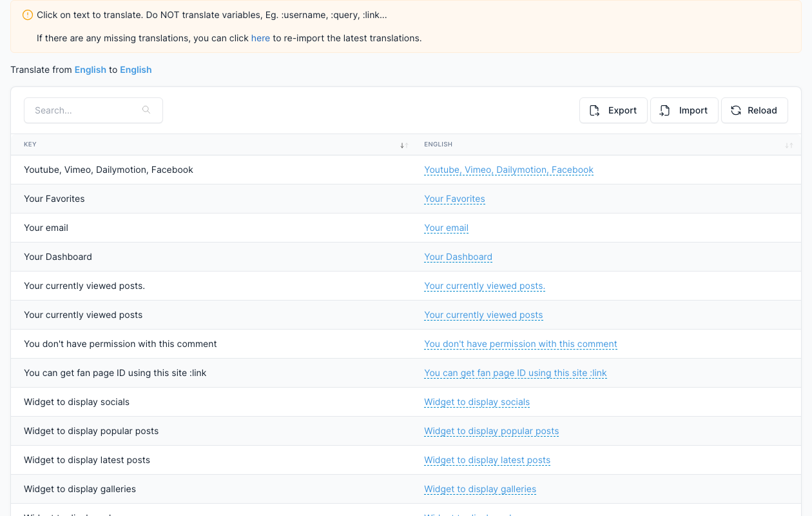Click the 'here' re-import link
The image size is (812, 516).
pos(260,38)
